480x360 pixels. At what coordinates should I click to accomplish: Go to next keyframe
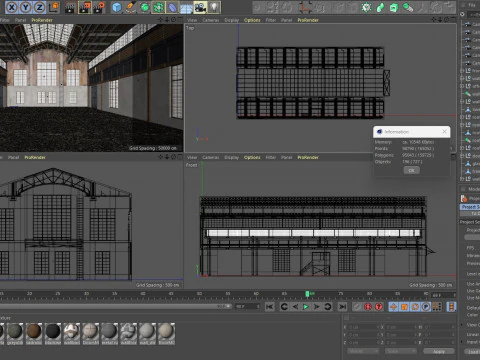[328, 307]
